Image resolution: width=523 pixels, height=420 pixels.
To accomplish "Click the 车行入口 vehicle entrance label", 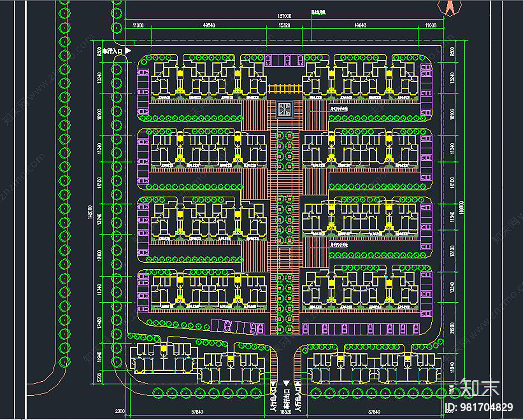I will pos(112,51).
